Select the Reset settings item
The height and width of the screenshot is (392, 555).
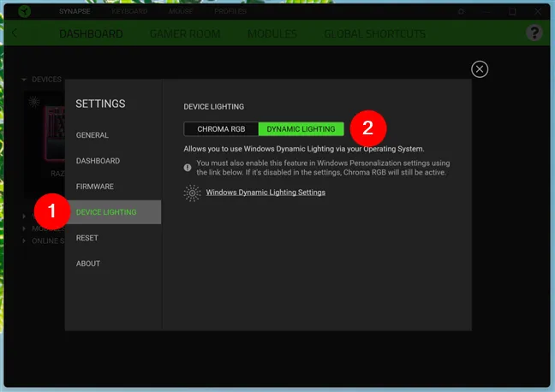click(x=87, y=238)
